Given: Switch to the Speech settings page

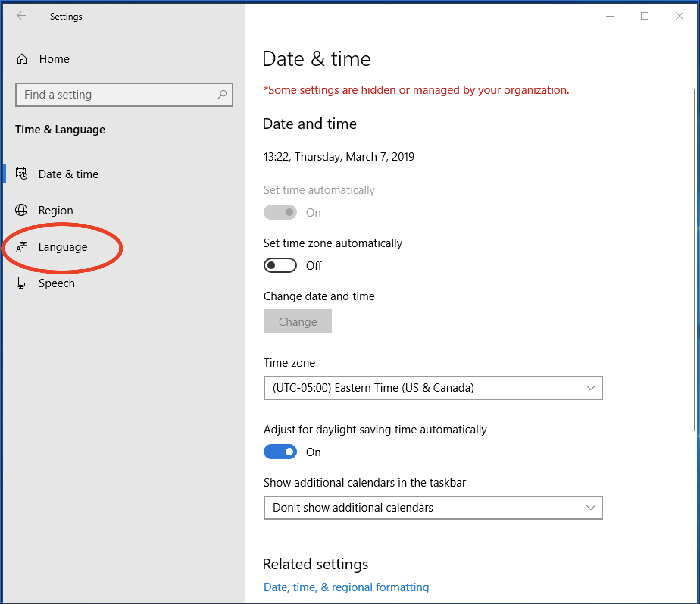Looking at the screenshot, I should (57, 283).
